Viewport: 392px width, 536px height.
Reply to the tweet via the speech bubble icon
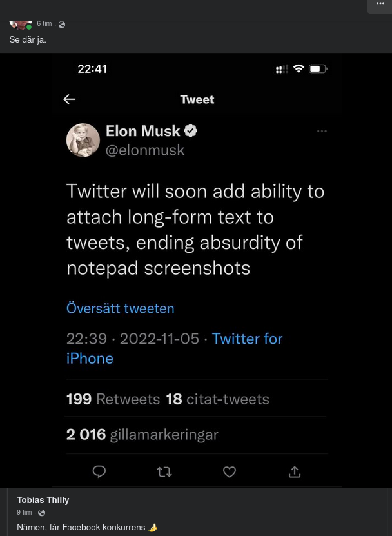click(x=99, y=472)
